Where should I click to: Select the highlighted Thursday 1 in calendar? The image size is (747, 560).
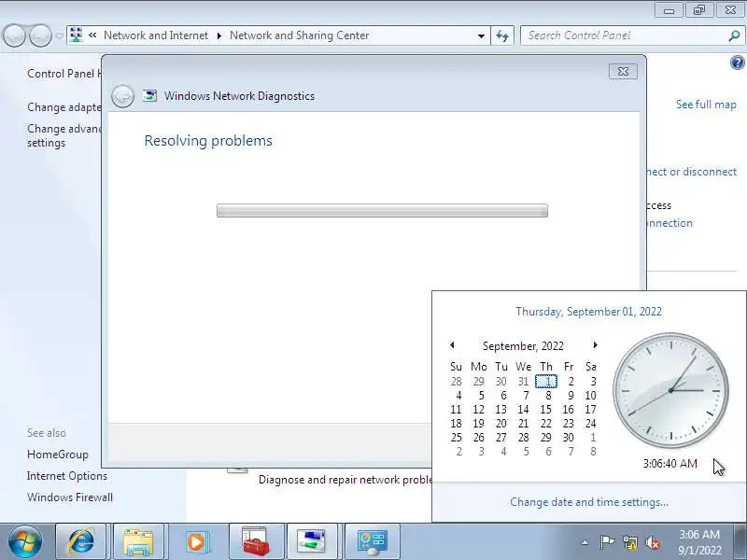point(546,382)
